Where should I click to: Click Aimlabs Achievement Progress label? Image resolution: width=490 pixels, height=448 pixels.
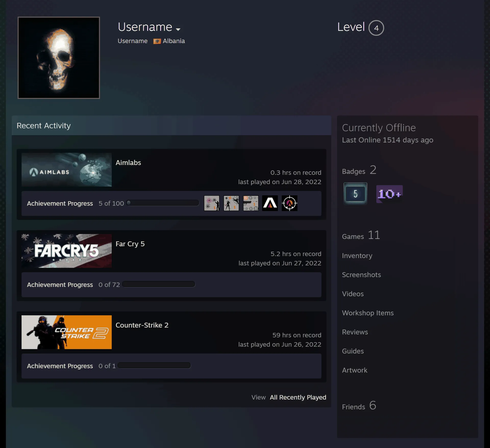pos(60,203)
